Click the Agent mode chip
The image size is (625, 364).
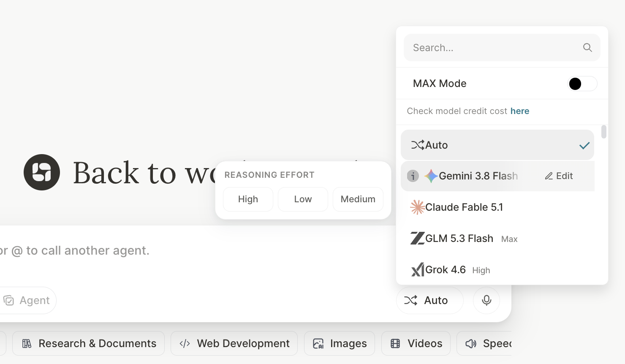pyautogui.click(x=28, y=300)
